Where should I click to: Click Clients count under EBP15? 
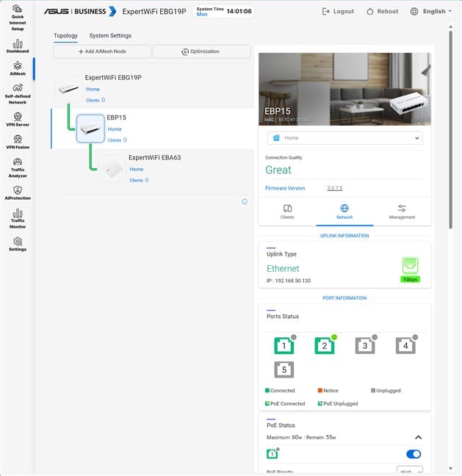(x=118, y=140)
